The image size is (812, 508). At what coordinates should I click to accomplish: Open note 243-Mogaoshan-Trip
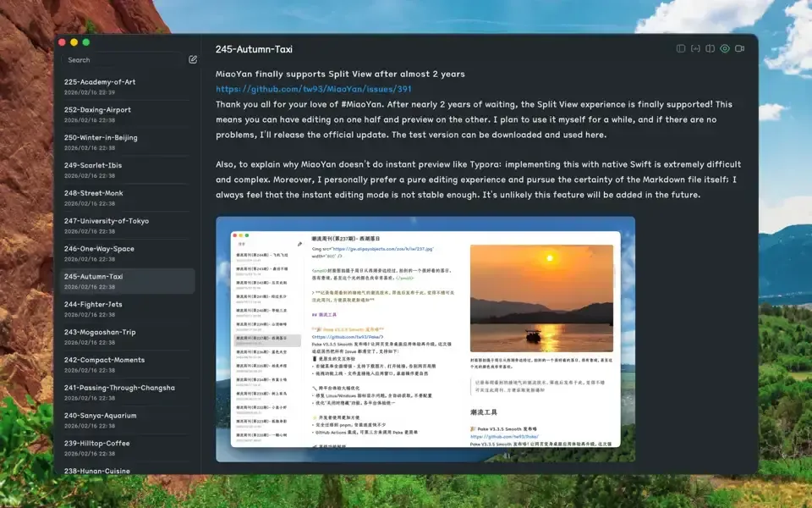coord(128,337)
